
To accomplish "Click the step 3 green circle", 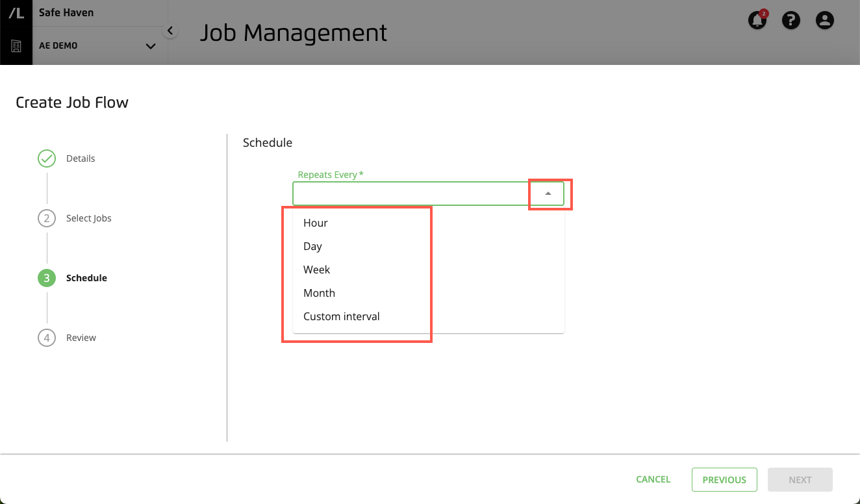I will [47, 278].
